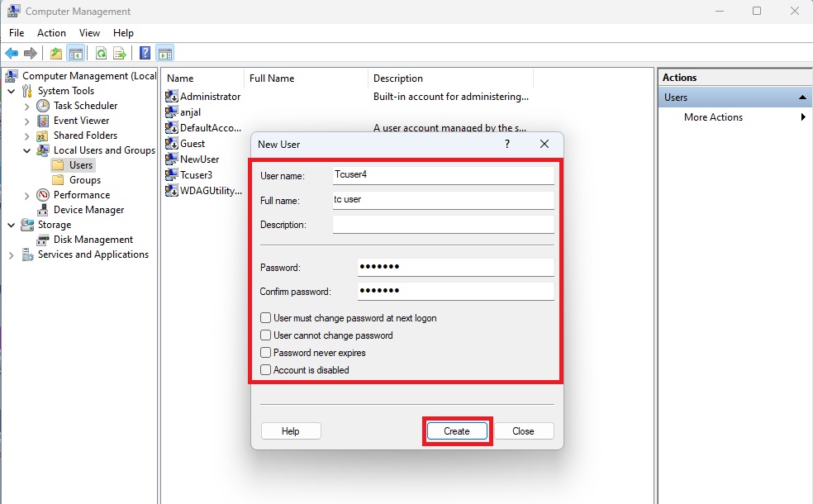Click the Up One Level folder icon
Image resolution: width=813 pixels, height=504 pixels.
click(x=56, y=54)
